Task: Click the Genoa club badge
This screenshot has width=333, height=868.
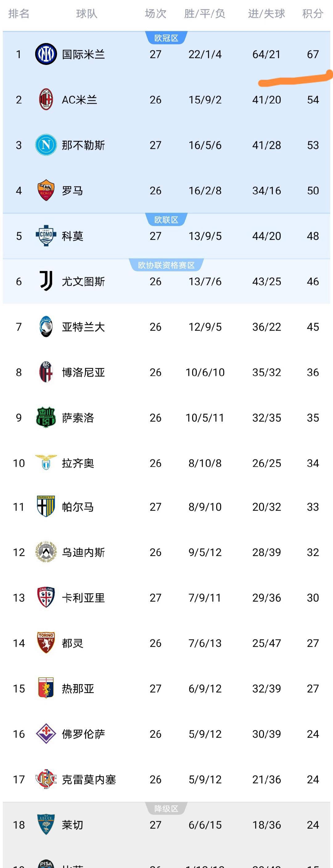Action: click(x=46, y=688)
